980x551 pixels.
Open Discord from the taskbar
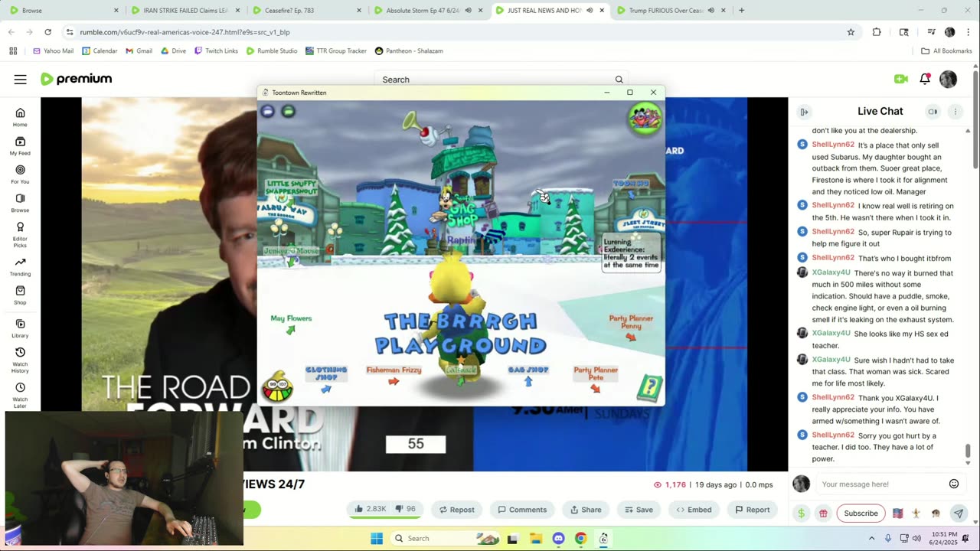pyautogui.click(x=558, y=538)
